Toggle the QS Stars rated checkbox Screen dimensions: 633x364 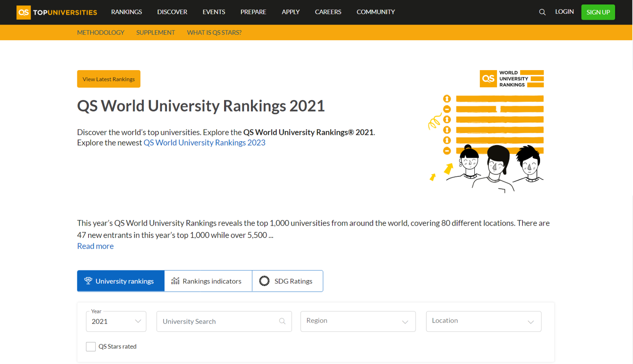click(x=91, y=346)
